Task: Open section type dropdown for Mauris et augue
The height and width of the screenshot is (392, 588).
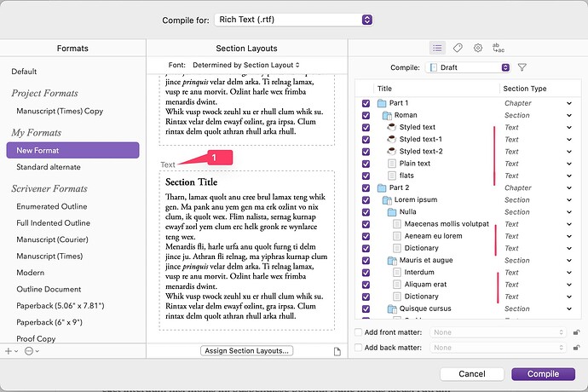Action: coord(569,260)
